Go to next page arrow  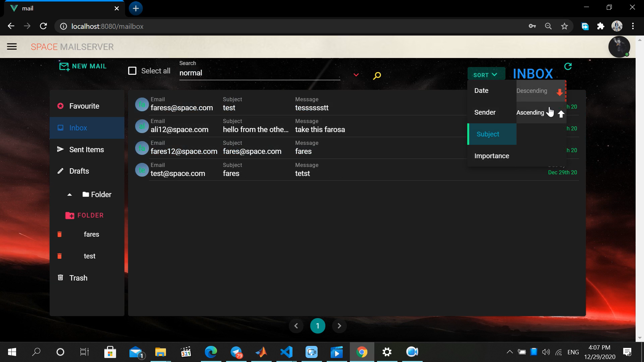(339, 326)
